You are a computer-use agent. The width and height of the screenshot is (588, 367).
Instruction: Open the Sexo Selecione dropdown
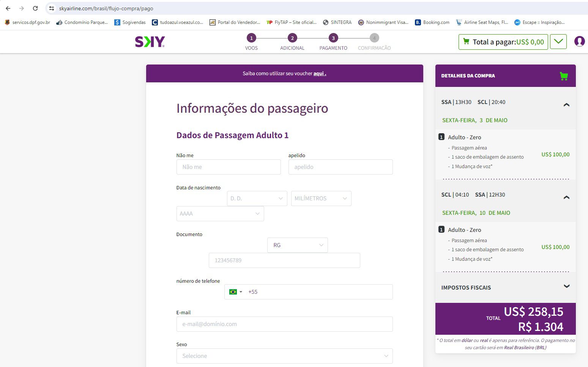pos(284,356)
